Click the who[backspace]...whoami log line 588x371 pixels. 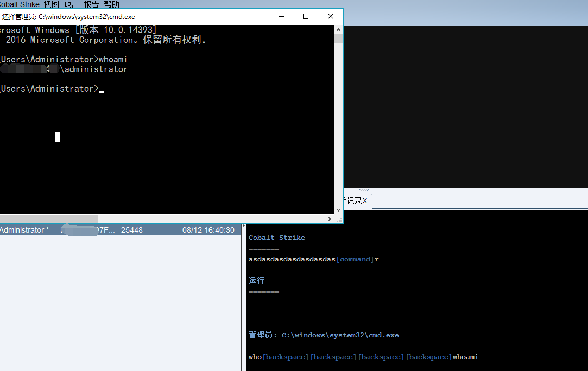363,357
